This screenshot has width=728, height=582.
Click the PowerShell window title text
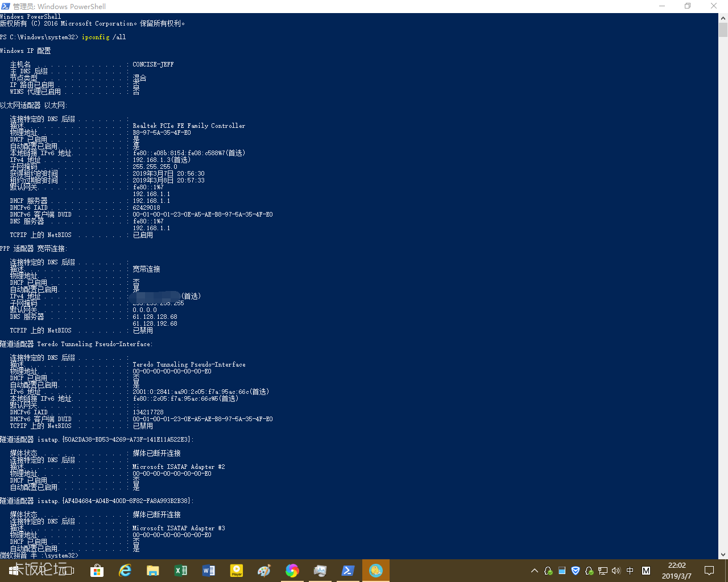point(59,6)
